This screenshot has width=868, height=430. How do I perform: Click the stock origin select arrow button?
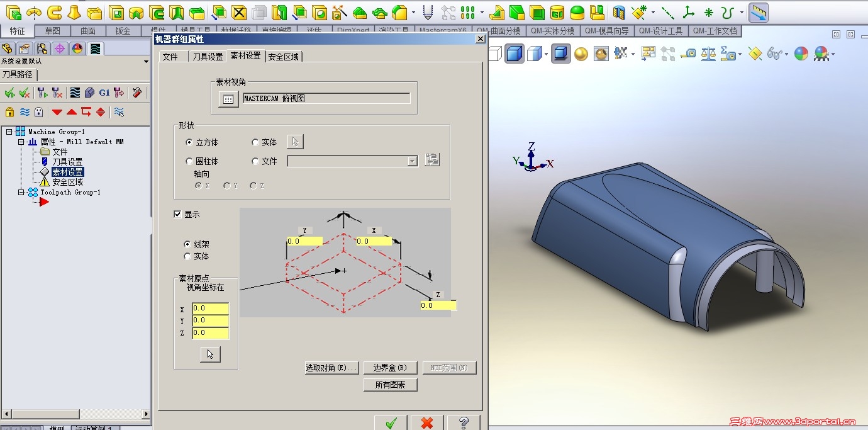[x=210, y=354]
